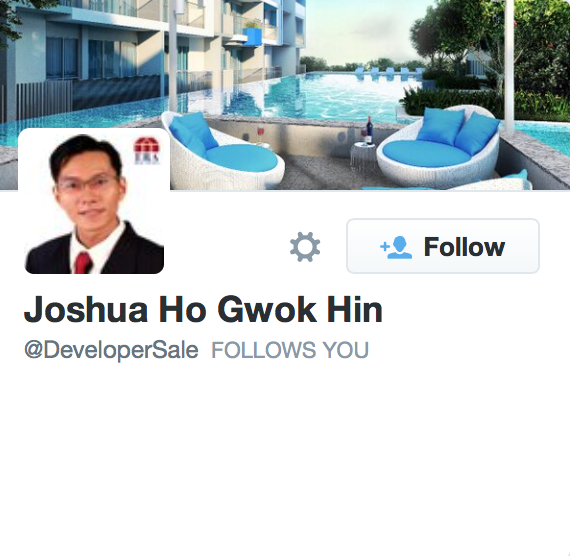The height and width of the screenshot is (556, 570).
Task: Expand user actions via gear dropdown
Action: coord(305,247)
